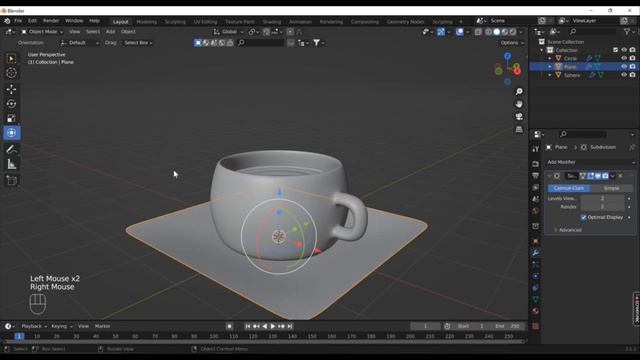This screenshot has height=360, width=640.
Task: Select the Rotate tool
Action: (x=11, y=104)
